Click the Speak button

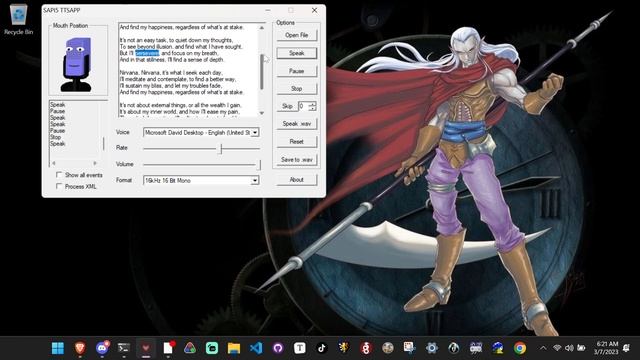coord(297,53)
